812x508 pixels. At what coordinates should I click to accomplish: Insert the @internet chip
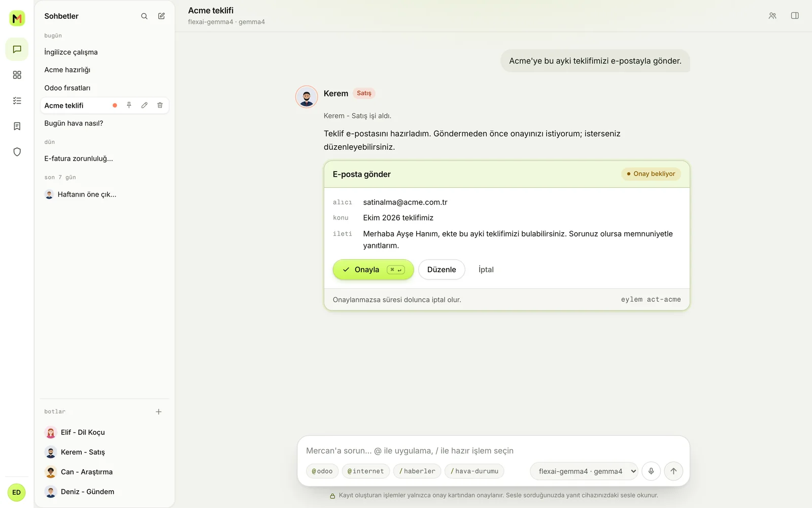[x=366, y=471]
